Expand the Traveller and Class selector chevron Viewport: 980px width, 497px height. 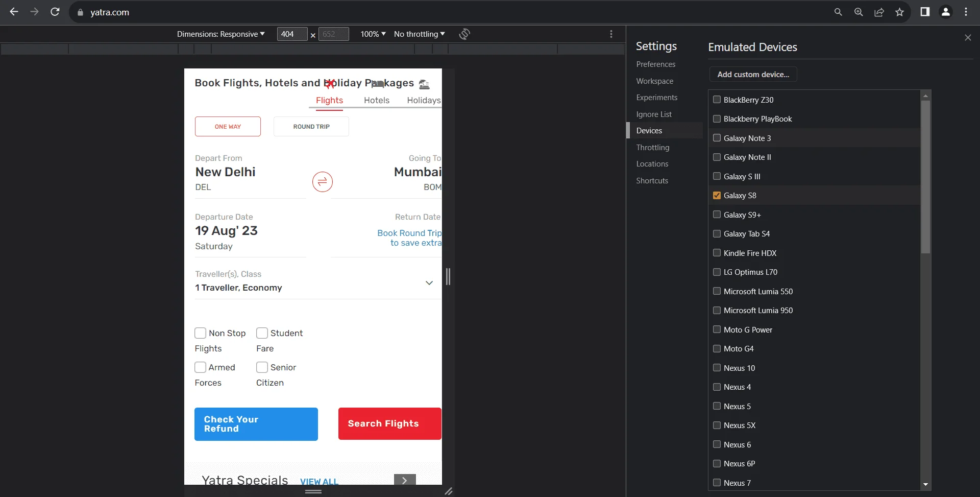(x=429, y=282)
